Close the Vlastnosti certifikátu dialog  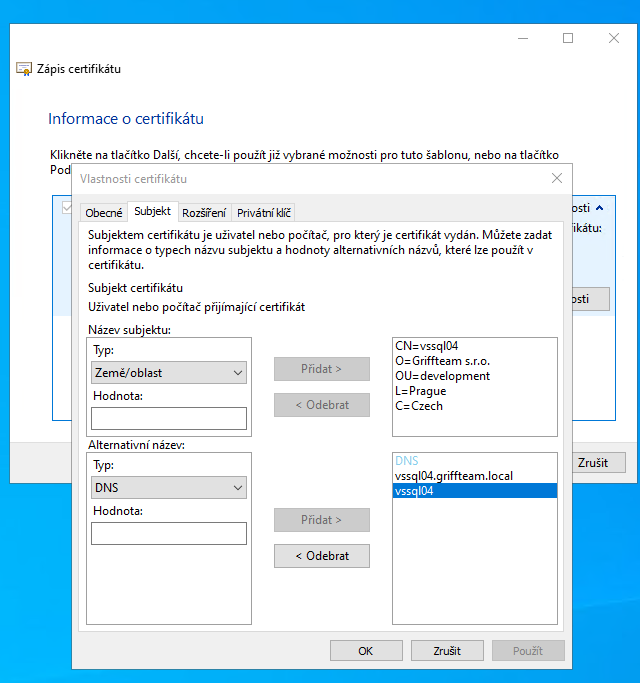coord(557,178)
